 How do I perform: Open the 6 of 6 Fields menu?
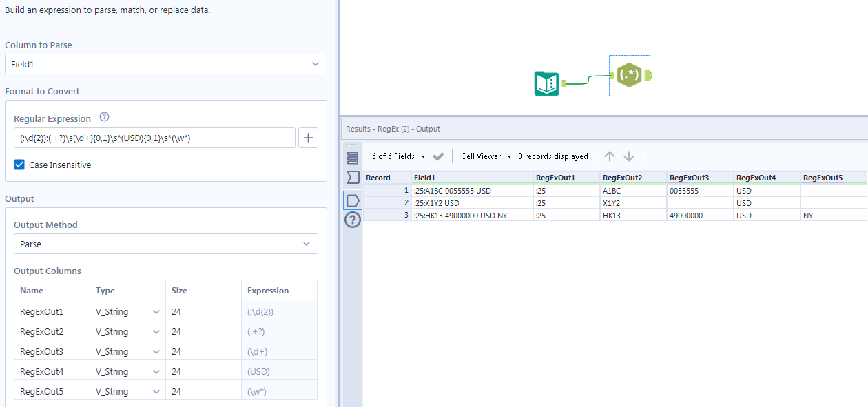(x=398, y=156)
